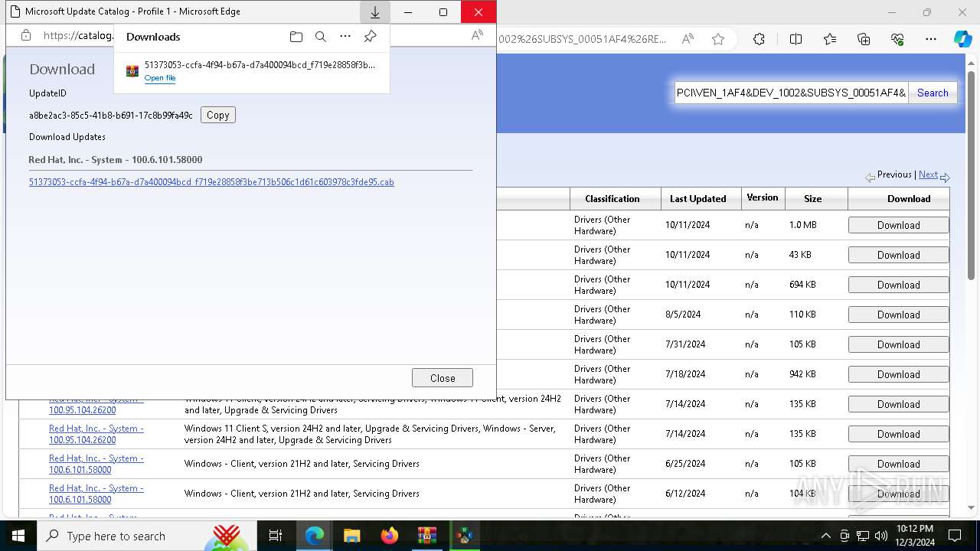Download the 1.0 MB driver

(x=898, y=225)
